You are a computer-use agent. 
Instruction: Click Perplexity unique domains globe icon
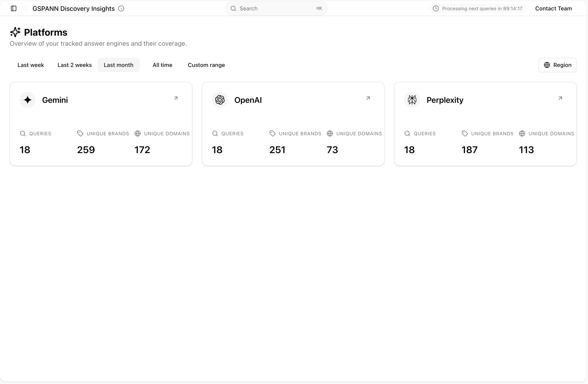pyautogui.click(x=522, y=133)
